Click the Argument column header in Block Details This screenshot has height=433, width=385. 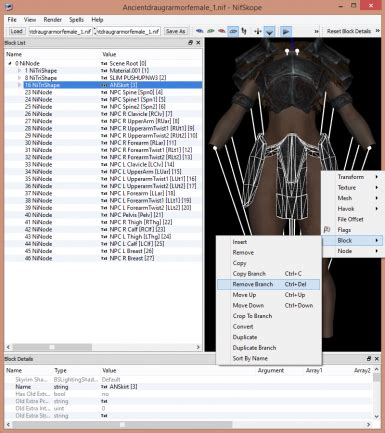(271, 370)
